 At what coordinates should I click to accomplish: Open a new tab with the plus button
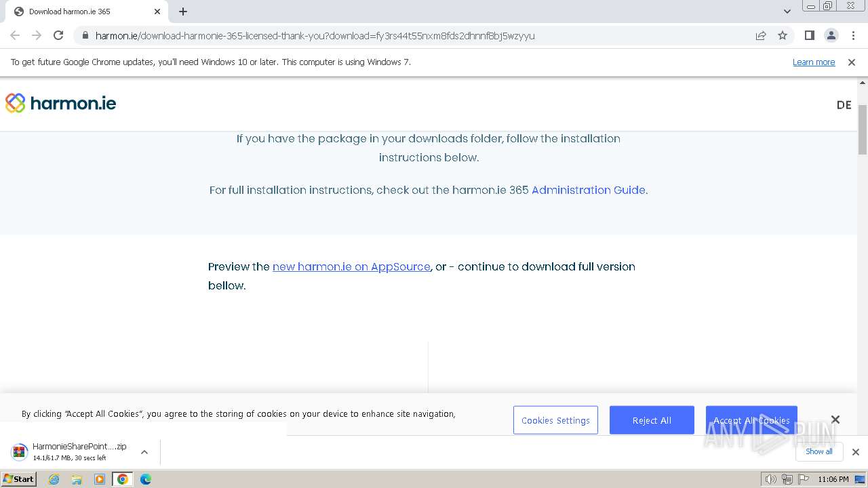183,12
